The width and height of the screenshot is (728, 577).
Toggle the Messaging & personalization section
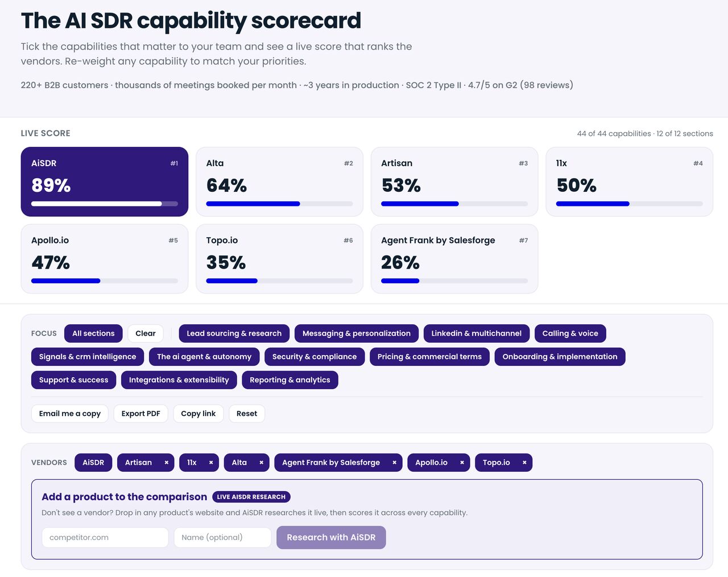(x=357, y=333)
